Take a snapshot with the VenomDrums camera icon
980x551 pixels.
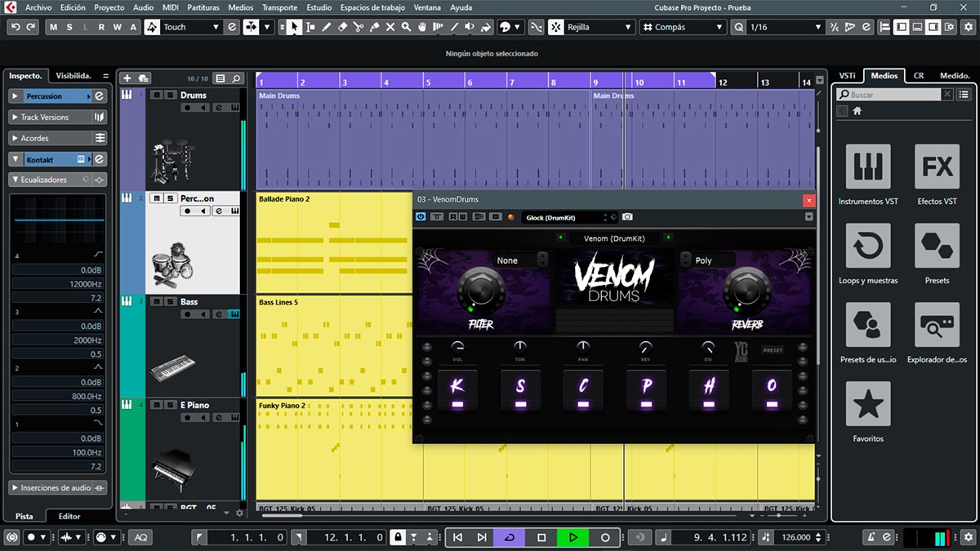click(x=627, y=217)
